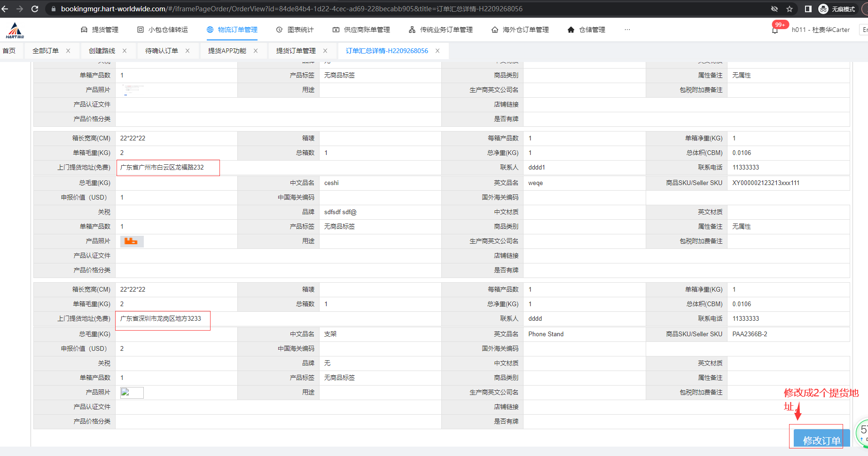Close the 创建路线 tab
Viewport: 868px width, 456px height.
pyautogui.click(x=125, y=51)
